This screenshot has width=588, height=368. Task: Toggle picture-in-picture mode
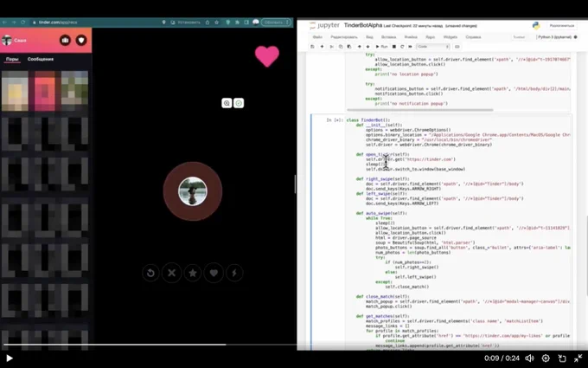click(562, 358)
